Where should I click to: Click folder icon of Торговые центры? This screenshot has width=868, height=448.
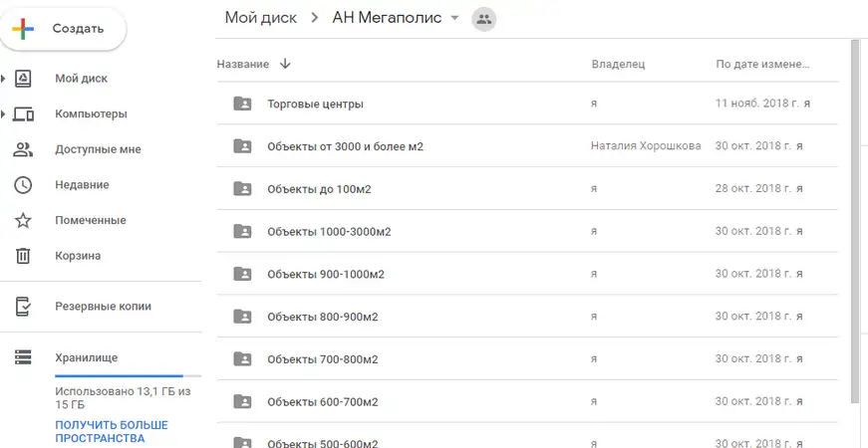tap(242, 104)
